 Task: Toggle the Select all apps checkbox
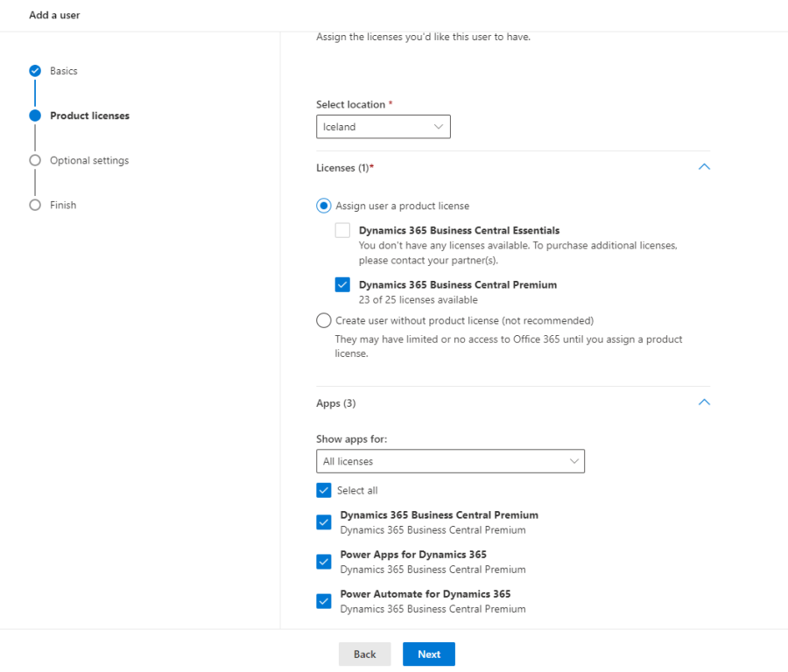(x=324, y=490)
